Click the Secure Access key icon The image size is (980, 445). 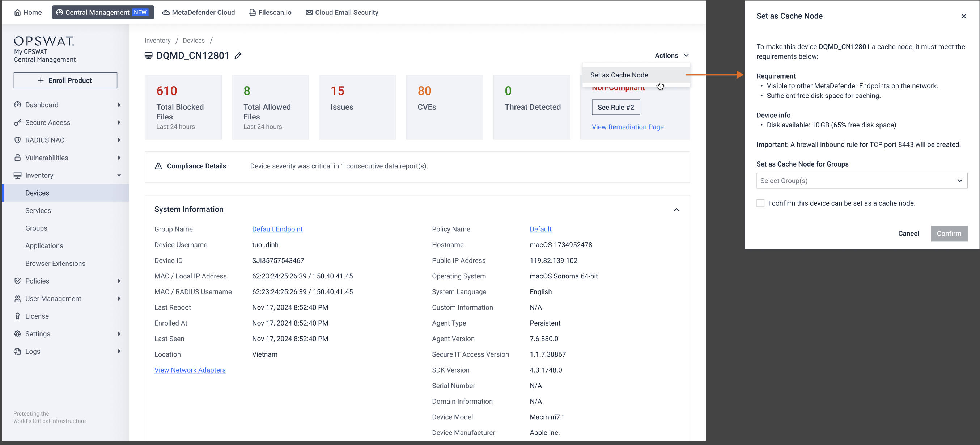pyautogui.click(x=17, y=122)
